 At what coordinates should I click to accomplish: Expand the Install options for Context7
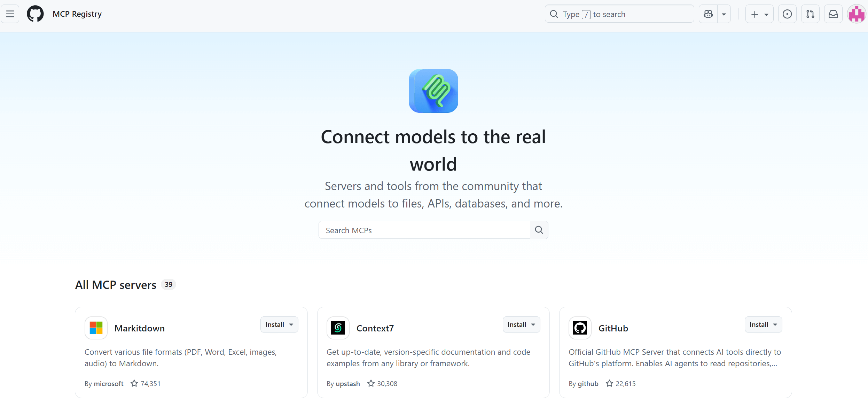click(x=521, y=324)
